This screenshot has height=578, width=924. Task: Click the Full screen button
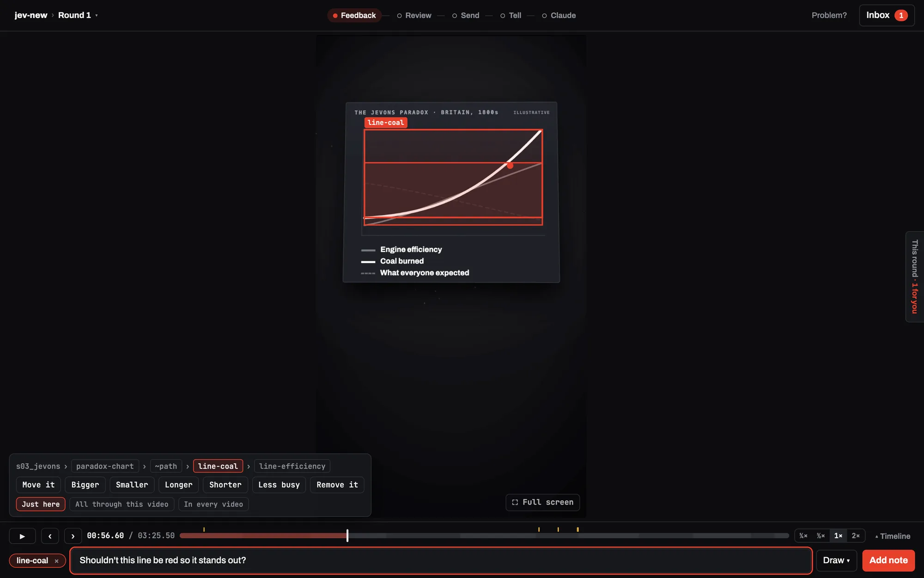click(x=543, y=502)
